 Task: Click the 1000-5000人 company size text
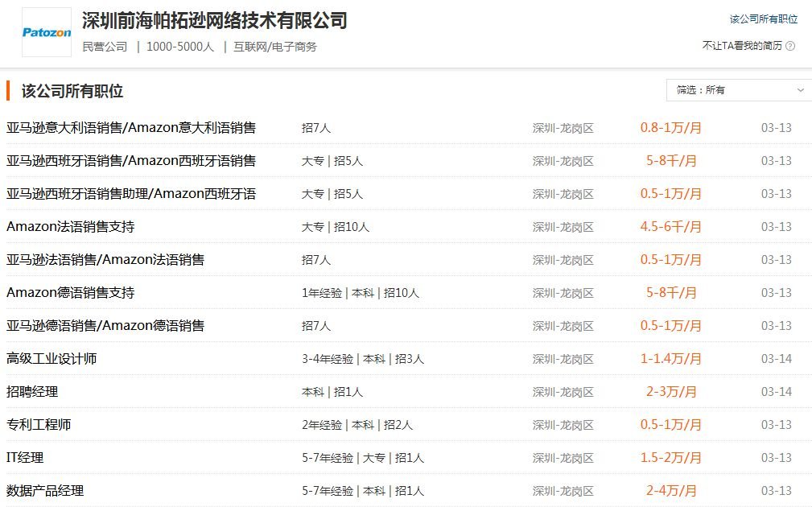(180, 47)
